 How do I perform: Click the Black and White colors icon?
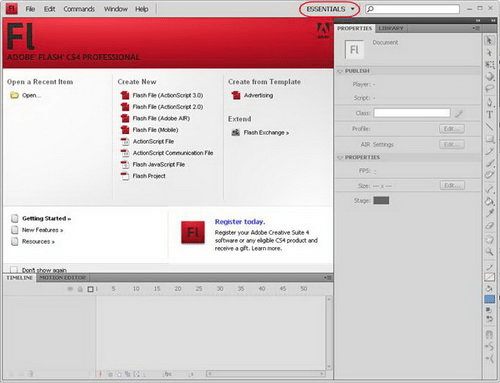pos(489,310)
